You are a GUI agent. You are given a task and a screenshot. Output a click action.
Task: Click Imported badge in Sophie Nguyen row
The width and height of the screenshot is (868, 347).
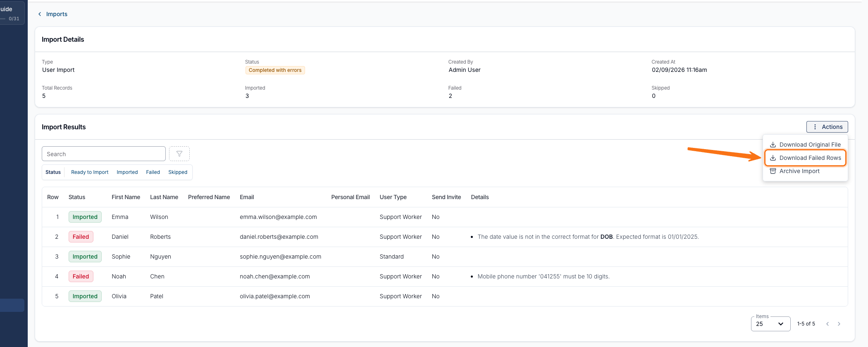tap(85, 257)
